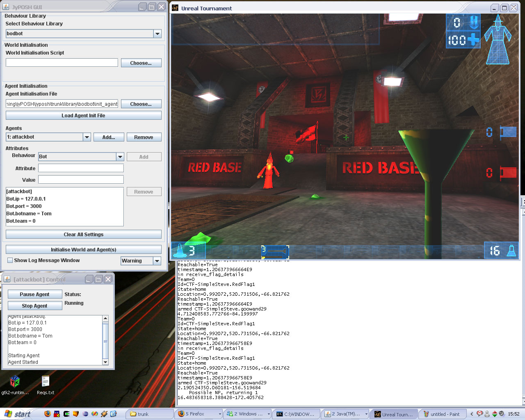Open the Reqs.txt desktop file
Viewport: 525px width, 420px height.
46,382
